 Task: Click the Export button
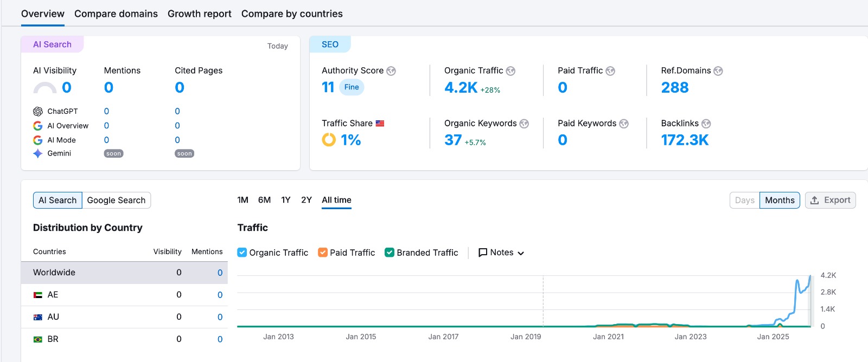(x=831, y=200)
